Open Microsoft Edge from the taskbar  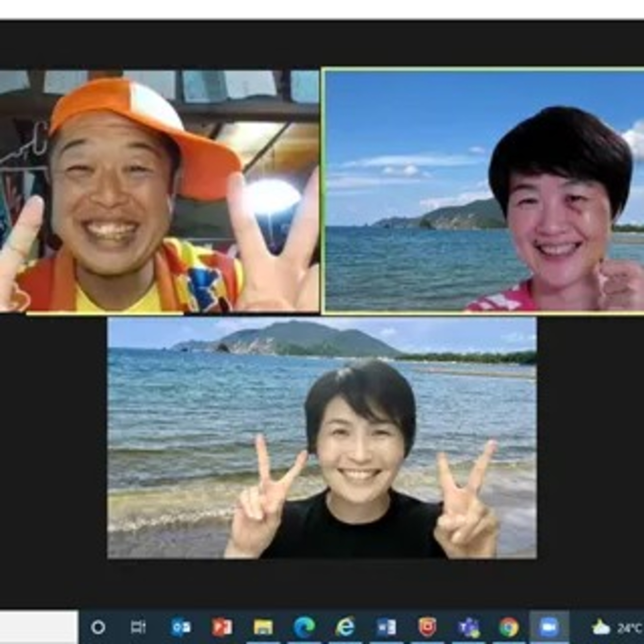304,627
